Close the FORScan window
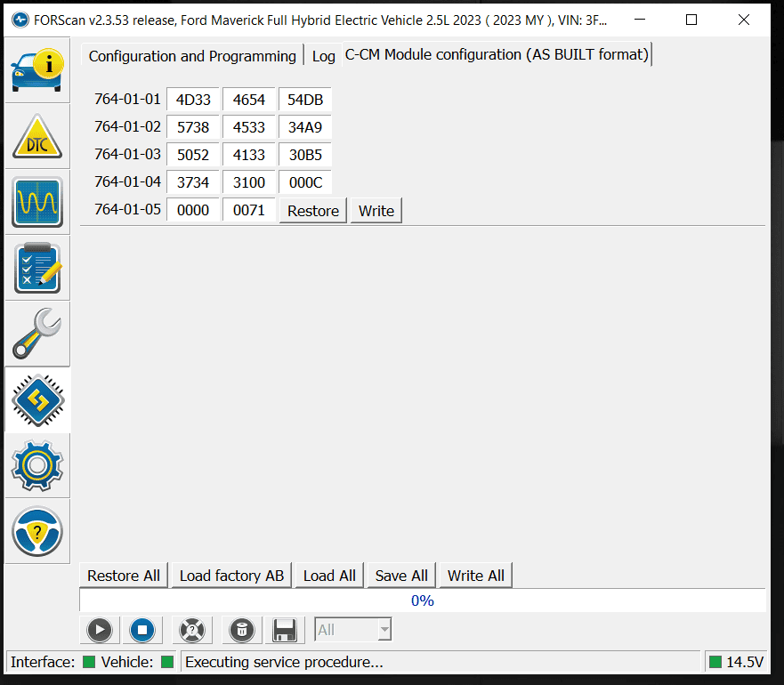Screen dimensions: 784x685 [x=744, y=20]
